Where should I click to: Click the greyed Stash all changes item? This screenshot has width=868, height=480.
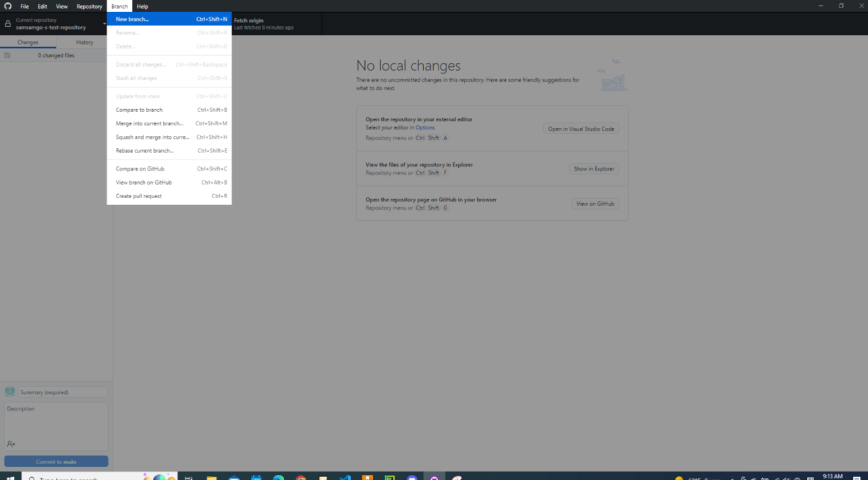coord(169,78)
